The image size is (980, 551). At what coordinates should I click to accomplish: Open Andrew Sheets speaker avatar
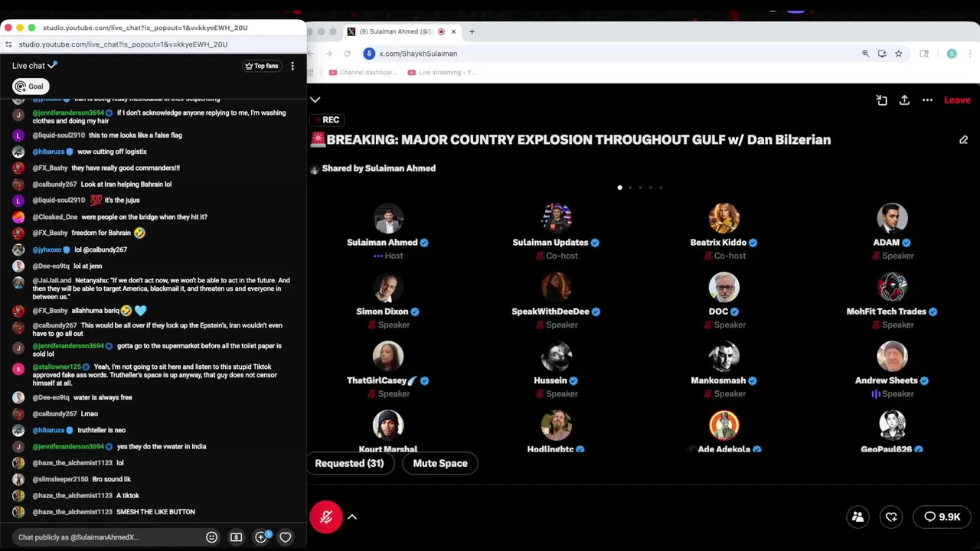[x=892, y=356]
